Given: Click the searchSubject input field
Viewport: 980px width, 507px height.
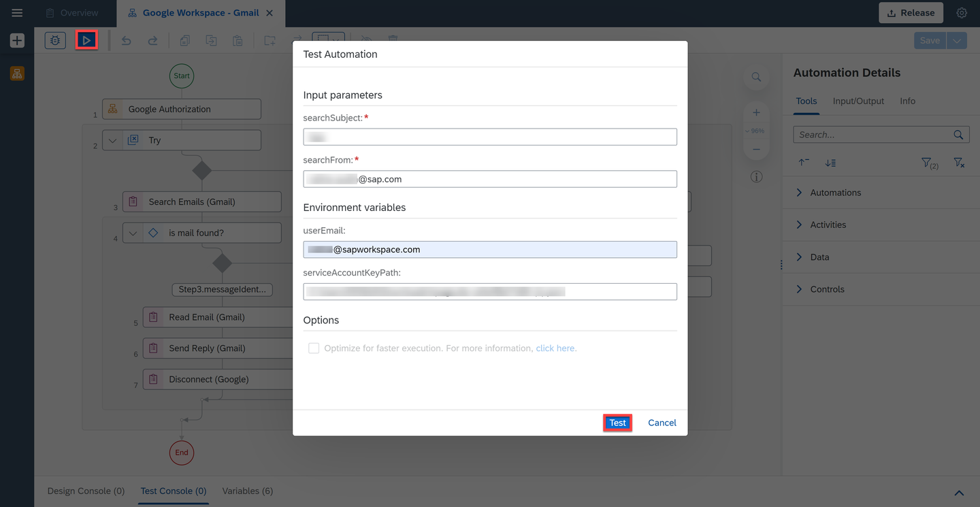Looking at the screenshot, I should pyautogui.click(x=490, y=137).
